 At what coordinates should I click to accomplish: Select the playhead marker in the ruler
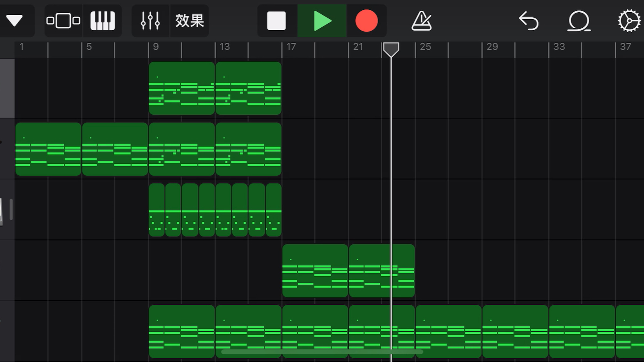[391, 50]
